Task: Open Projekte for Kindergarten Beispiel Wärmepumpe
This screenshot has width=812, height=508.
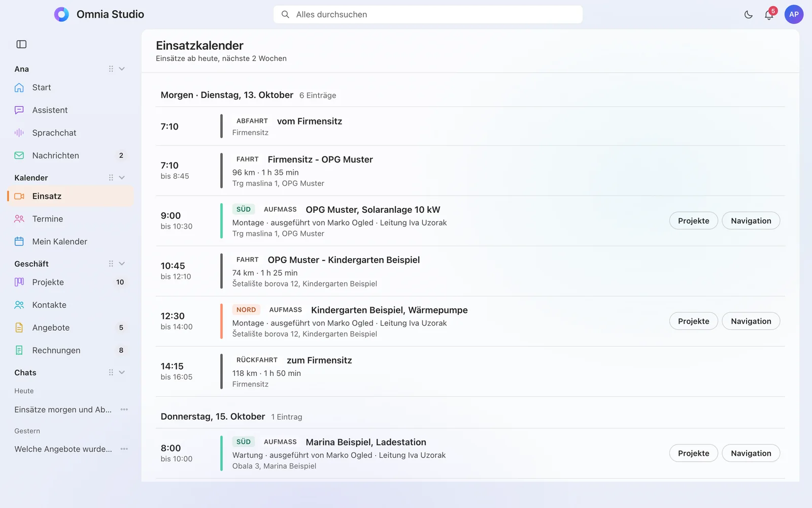Action: (x=693, y=321)
